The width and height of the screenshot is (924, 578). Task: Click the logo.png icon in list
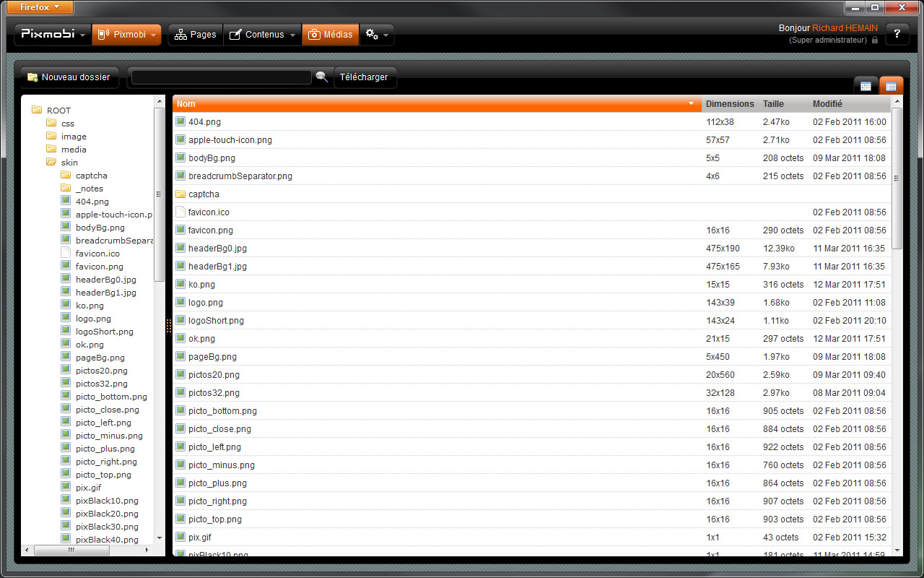(180, 302)
